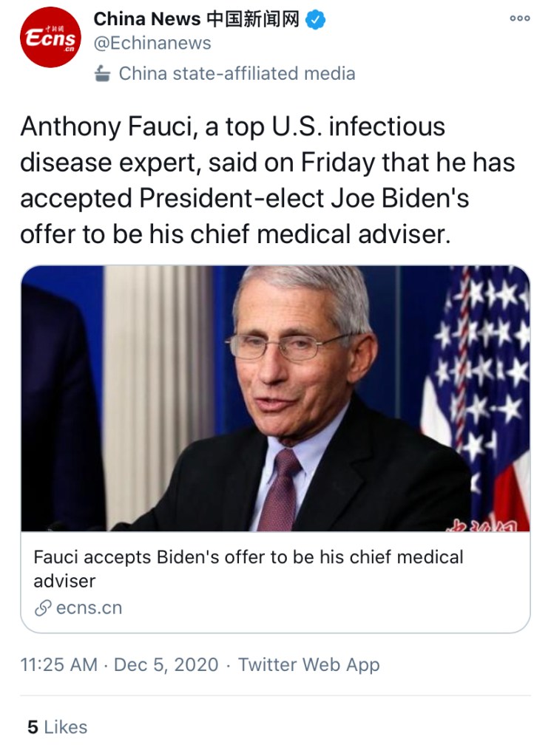This screenshot has width=551, height=756.
Task: Visit the ecns.cn domain link
Action: pos(89,608)
